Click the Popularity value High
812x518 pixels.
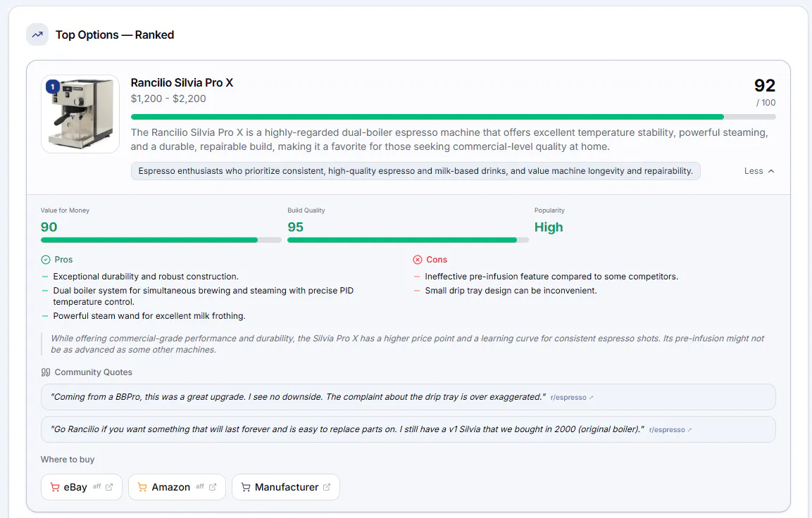coord(549,227)
